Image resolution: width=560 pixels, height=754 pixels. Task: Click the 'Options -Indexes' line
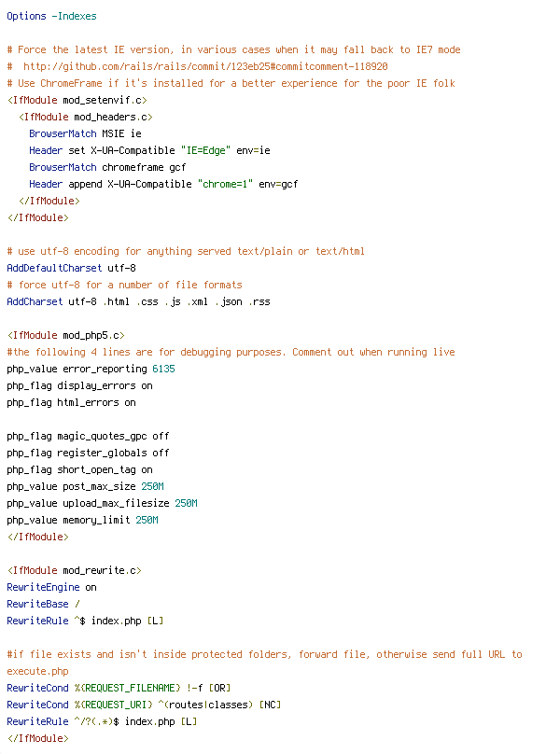[51, 17]
